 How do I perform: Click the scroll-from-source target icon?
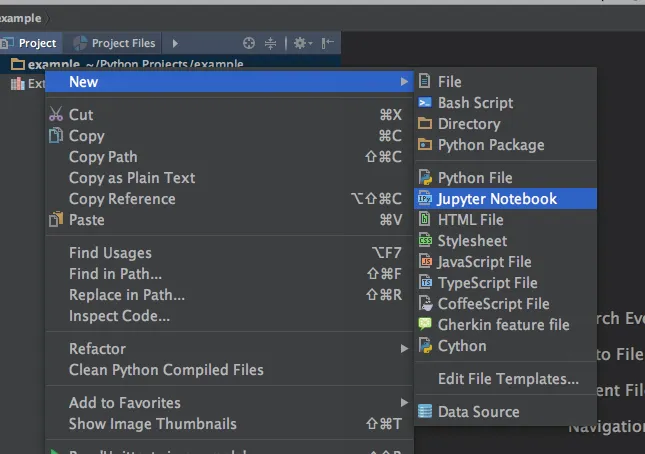coord(249,43)
